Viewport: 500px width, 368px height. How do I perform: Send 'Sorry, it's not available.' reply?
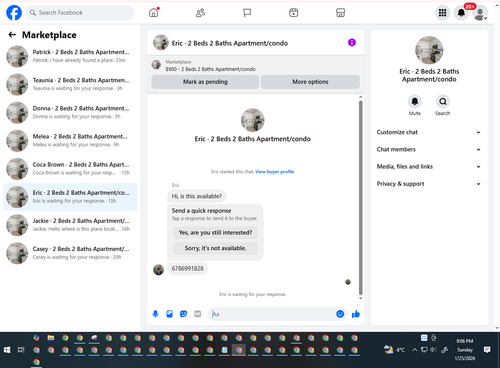(x=215, y=248)
